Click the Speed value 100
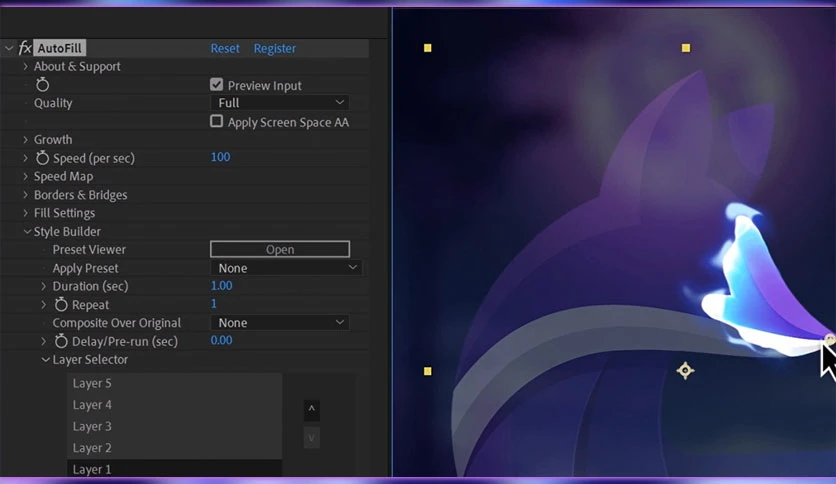This screenshot has width=836, height=484. point(220,157)
